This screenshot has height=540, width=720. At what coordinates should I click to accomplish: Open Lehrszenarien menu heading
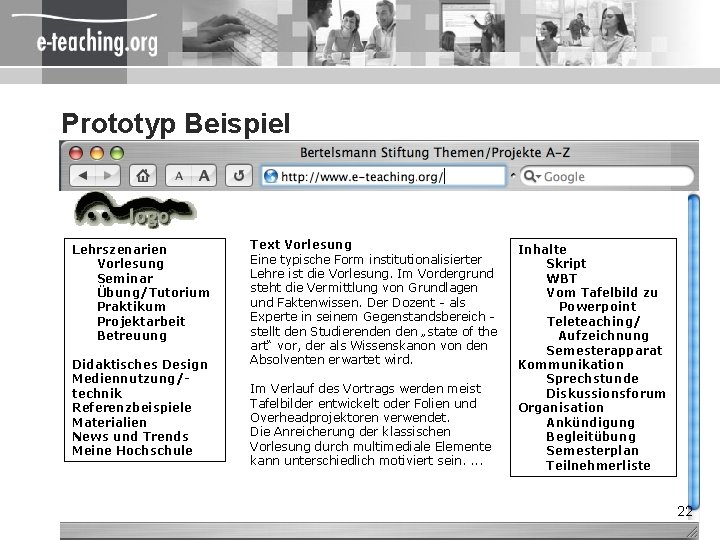click(119, 249)
